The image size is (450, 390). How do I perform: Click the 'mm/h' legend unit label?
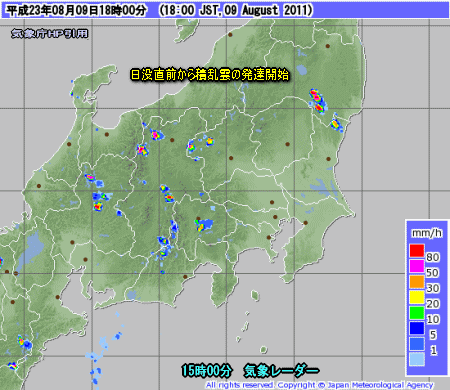point(427,233)
